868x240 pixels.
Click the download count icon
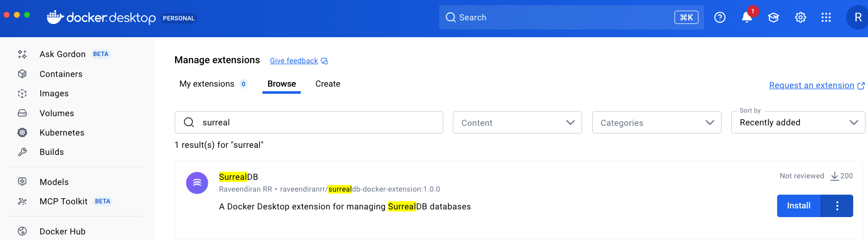835,176
